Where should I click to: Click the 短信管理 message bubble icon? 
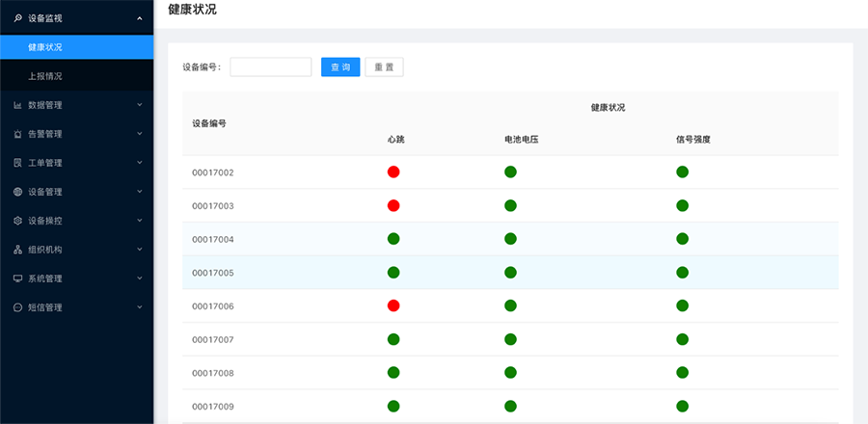coord(17,307)
